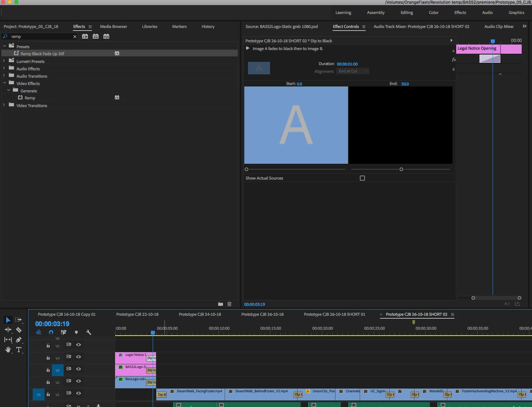The image size is (532, 407).
Task: Open timeline display settings wrench
Action: click(x=89, y=332)
